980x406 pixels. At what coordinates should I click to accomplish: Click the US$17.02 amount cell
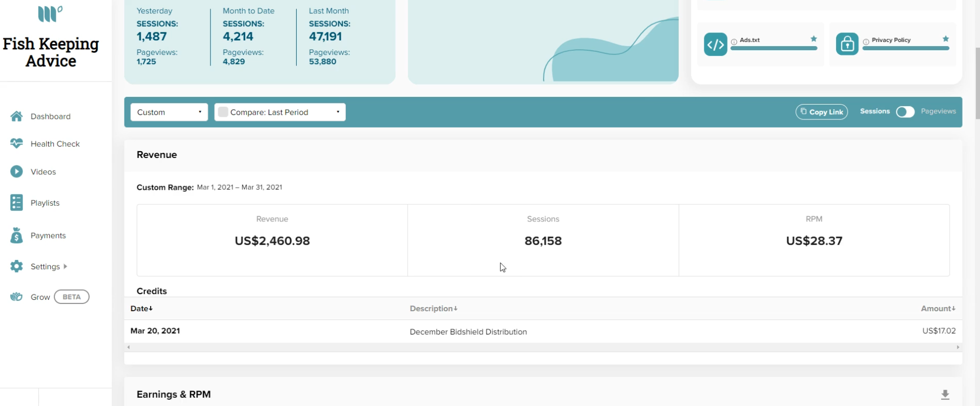click(939, 331)
